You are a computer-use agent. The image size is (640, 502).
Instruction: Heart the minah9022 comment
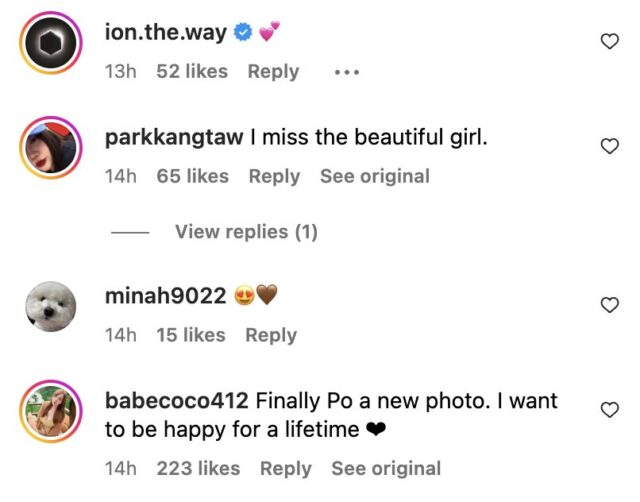point(608,305)
